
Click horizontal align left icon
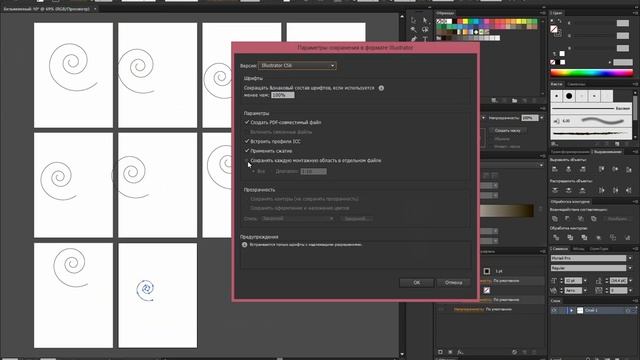(x=555, y=169)
